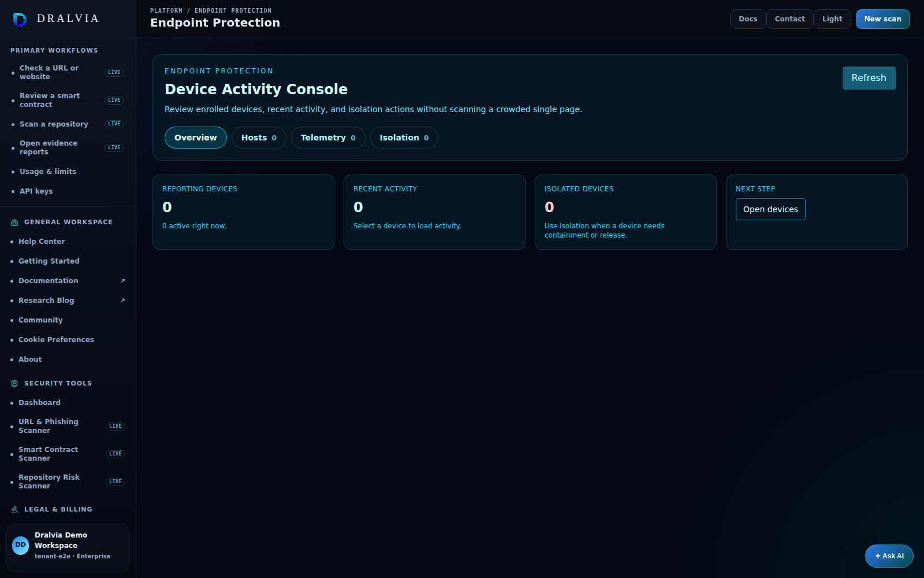Expand the General Workspace section
924x578 pixels.
point(68,223)
